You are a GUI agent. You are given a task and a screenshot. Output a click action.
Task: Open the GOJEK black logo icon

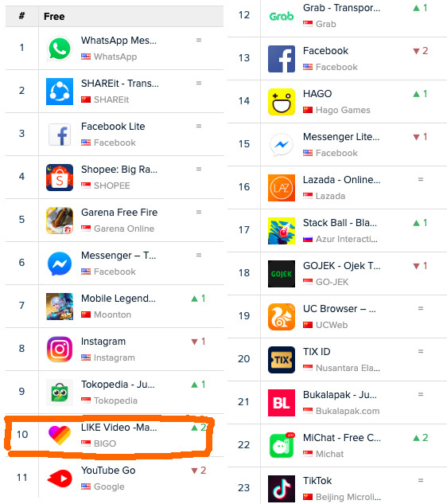coord(282,274)
